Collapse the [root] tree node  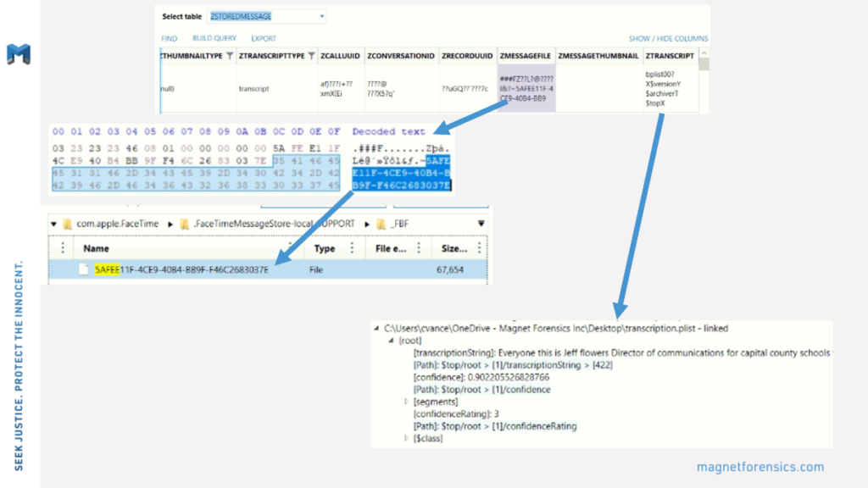[x=392, y=341]
